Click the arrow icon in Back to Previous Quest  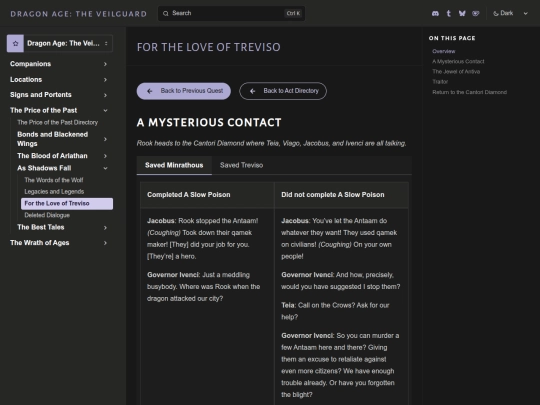point(149,91)
